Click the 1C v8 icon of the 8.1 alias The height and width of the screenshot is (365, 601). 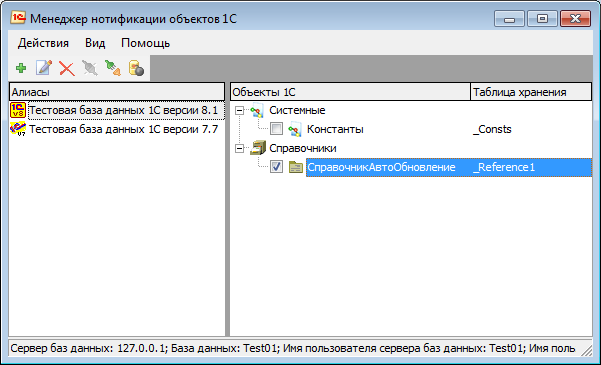pyautogui.click(x=18, y=110)
